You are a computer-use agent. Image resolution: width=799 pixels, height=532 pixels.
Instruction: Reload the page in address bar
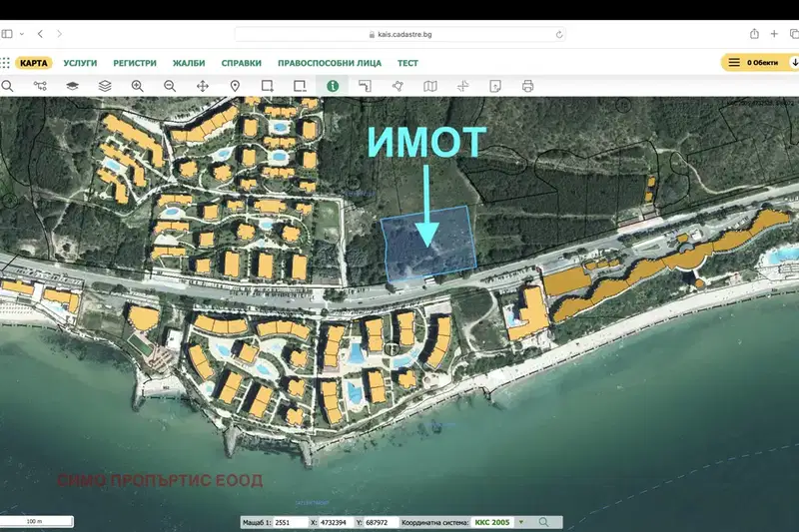559,35
